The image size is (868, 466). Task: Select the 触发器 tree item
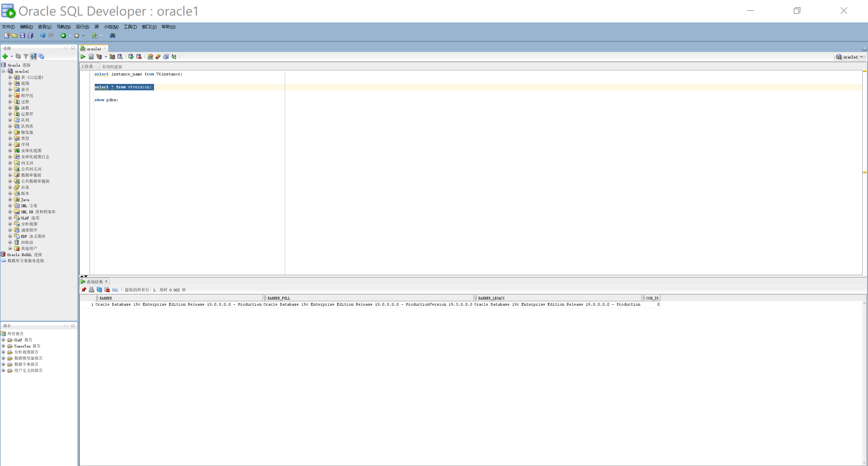pyautogui.click(x=27, y=132)
